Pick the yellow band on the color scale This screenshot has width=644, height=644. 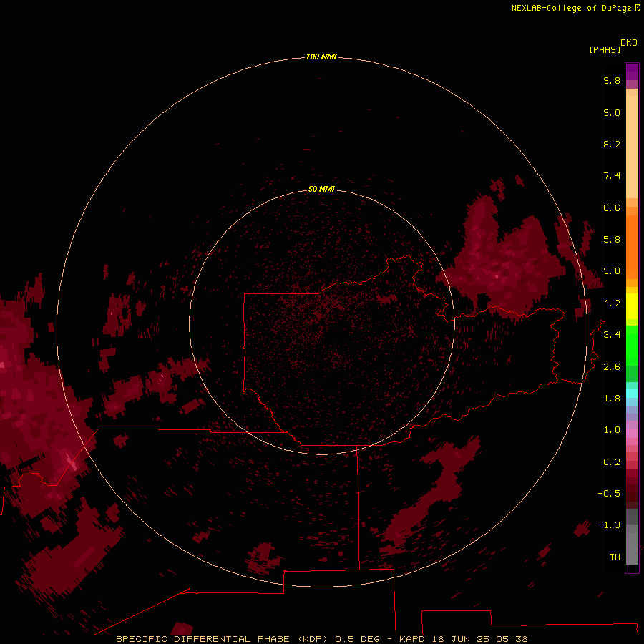click(632, 306)
